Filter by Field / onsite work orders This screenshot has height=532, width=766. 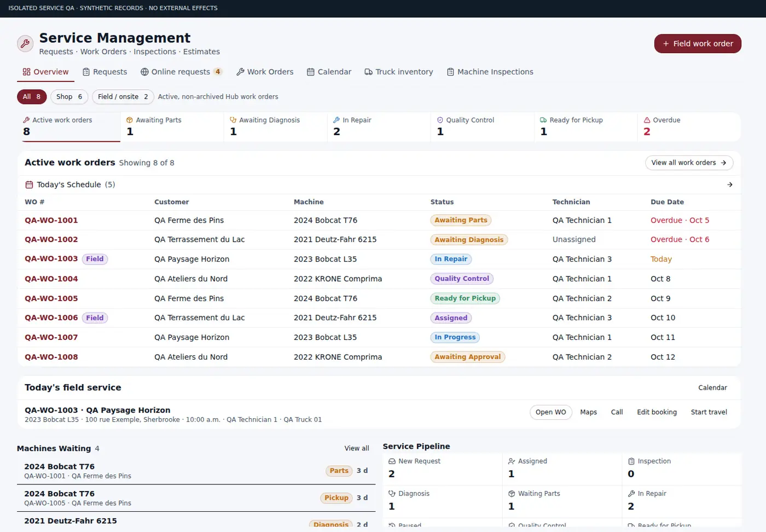tap(123, 97)
